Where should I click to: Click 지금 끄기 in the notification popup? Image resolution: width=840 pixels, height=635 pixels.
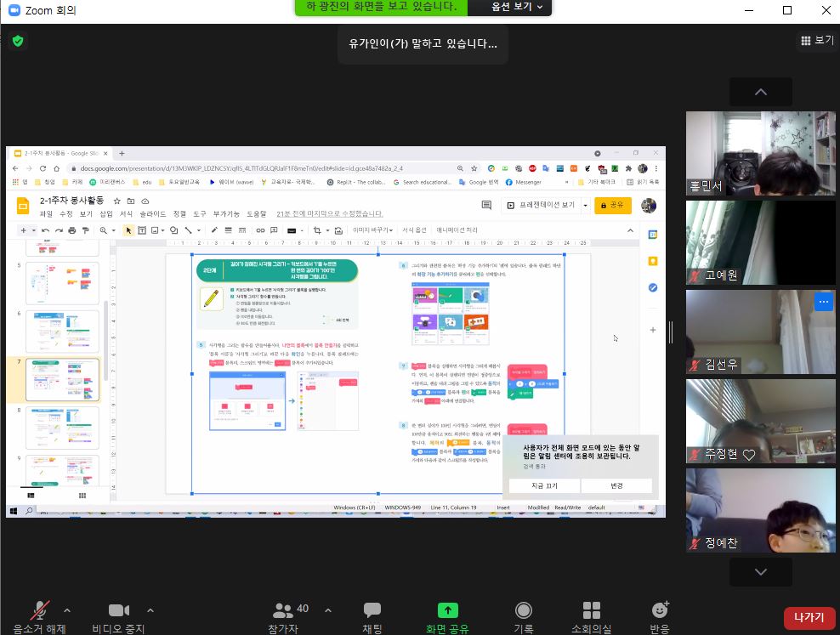[544, 485]
